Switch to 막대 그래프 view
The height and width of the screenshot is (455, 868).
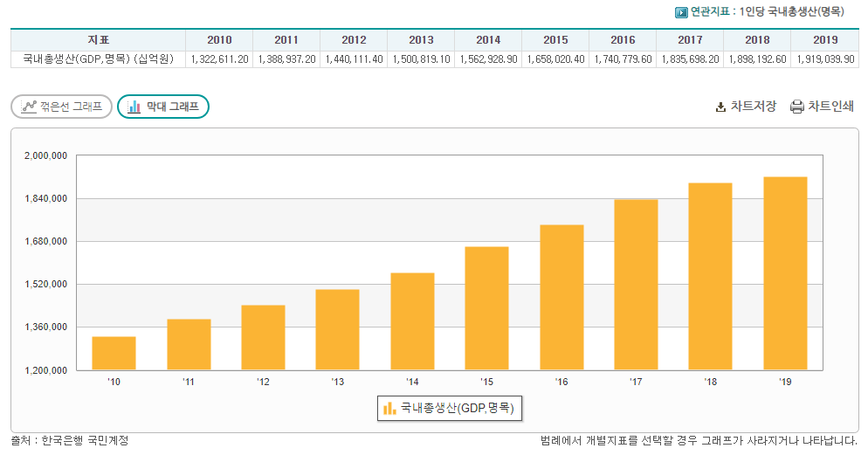(163, 107)
